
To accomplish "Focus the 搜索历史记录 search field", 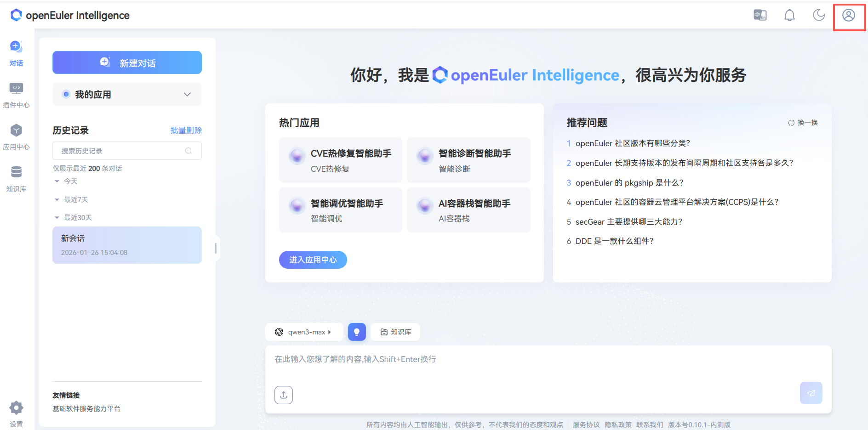I will pos(127,151).
